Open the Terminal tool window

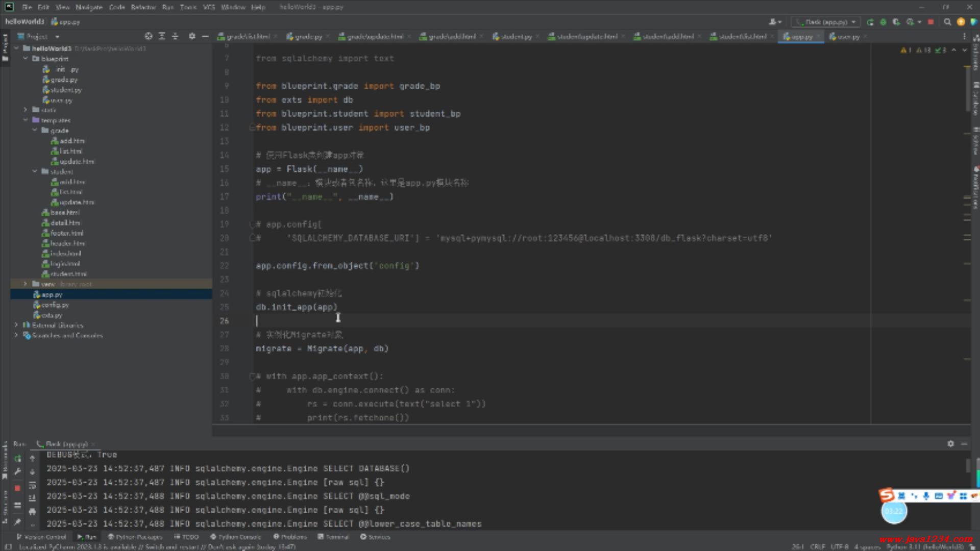[x=333, y=537]
